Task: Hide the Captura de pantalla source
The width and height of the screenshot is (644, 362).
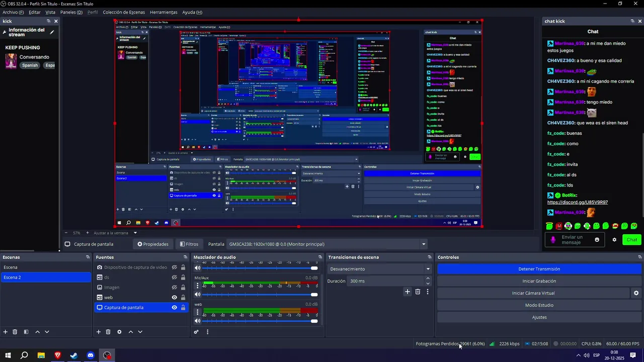Action: tap(175, 308)
